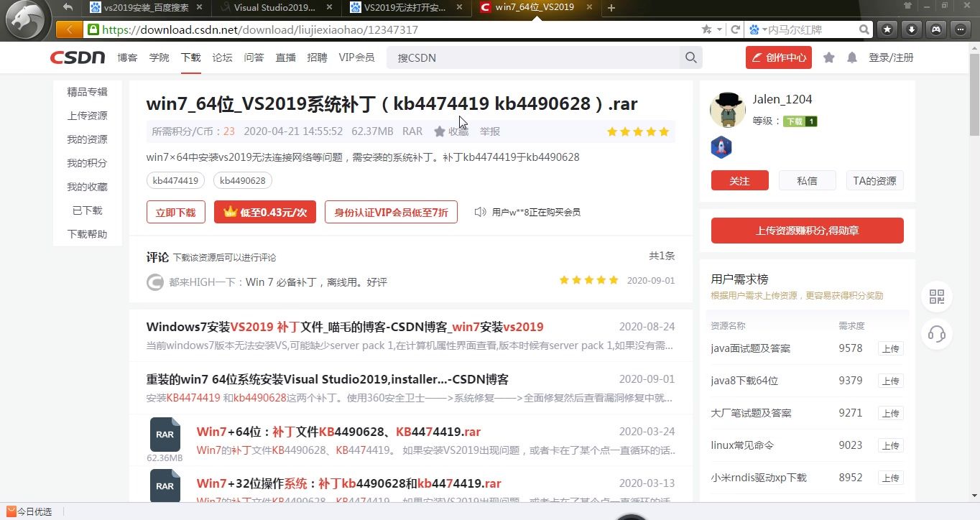This screenshot has height=520, width=980.
Task: Open Windows7安装VS2019 补丁文件 result
Action: (345, 327)
